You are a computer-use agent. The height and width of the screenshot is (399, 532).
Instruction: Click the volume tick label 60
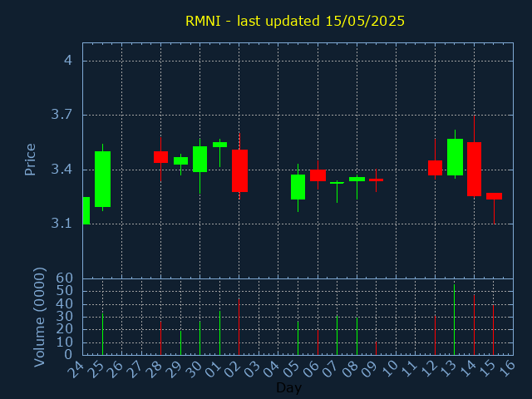[x=65, y=278]
